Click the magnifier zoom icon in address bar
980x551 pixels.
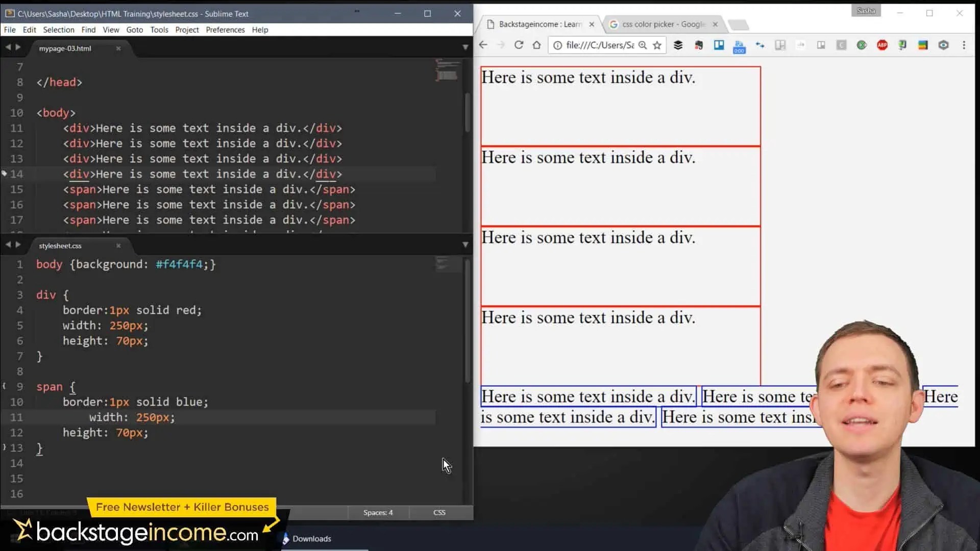pos(643,45)
